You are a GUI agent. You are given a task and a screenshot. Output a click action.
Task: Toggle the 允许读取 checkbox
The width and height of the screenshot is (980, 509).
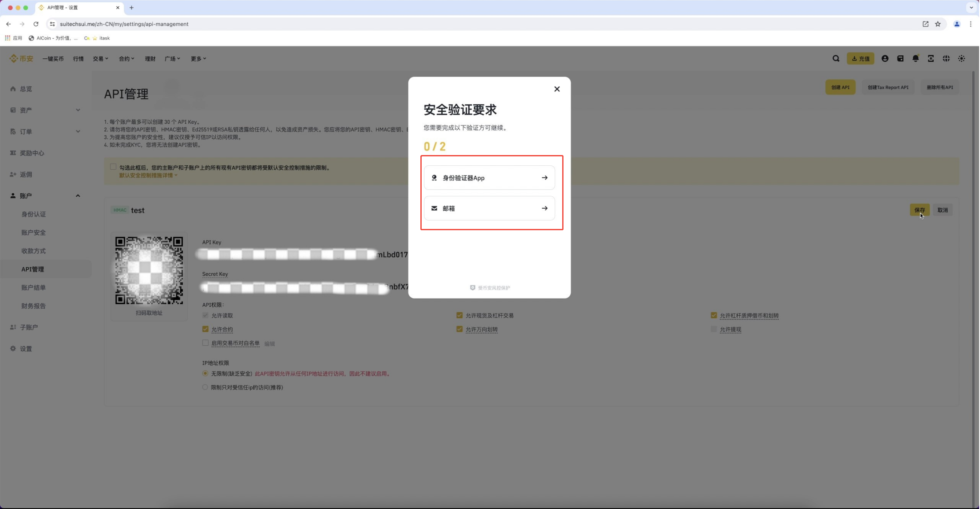click(x=205, y=315)
